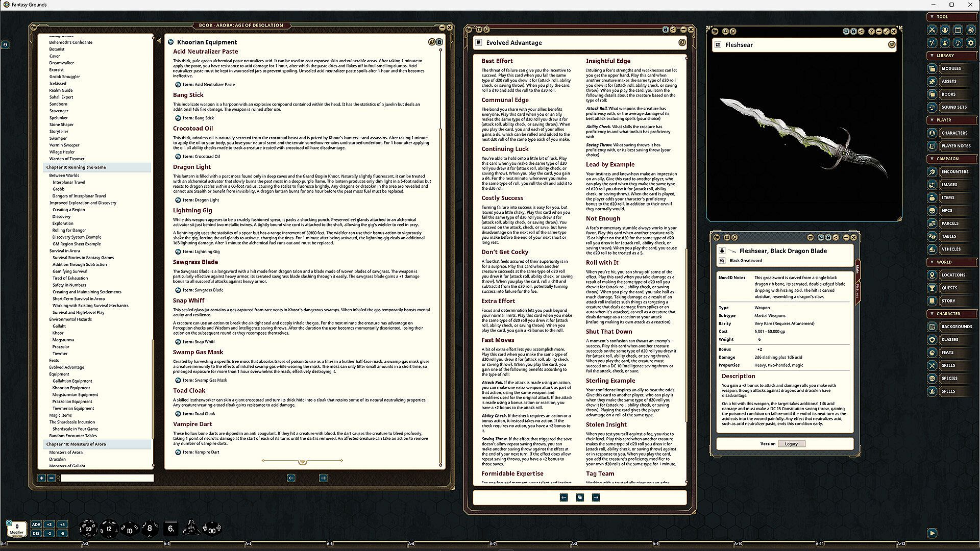Open Evolved Advantage in contents list
The width and height of the screenshot is (980, 551).
click(x=66, y=367)
